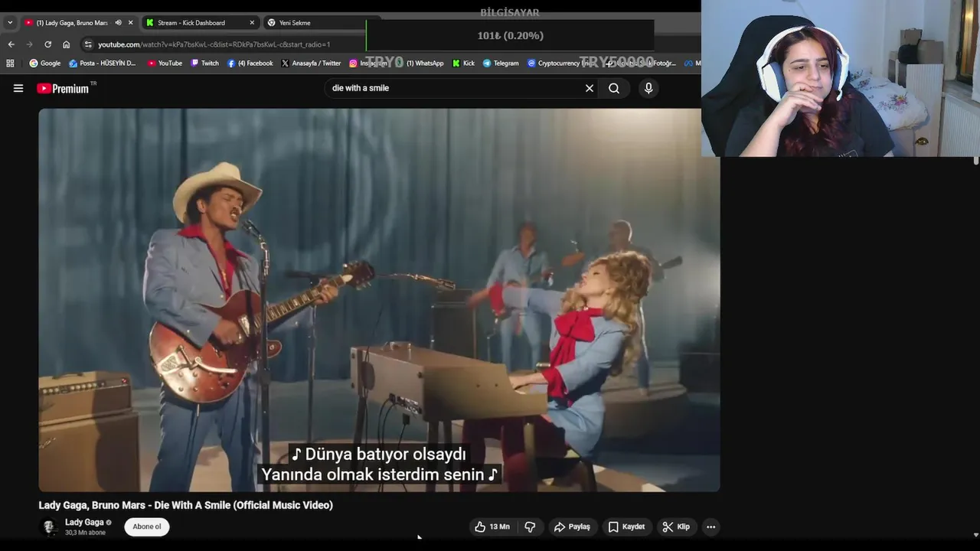Click the 30,3 Mn abone subscriber count

pos(85,533)
